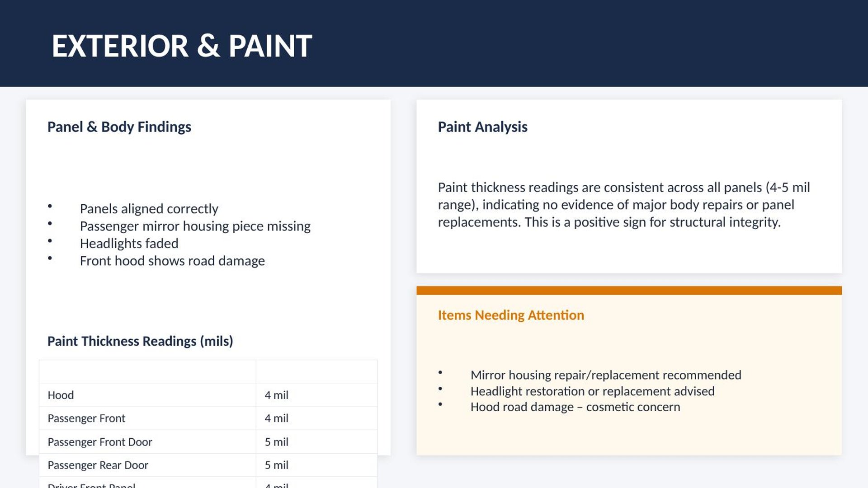868x488 pixels.
Task: Select the Headlight restoration or replacement advised bullet
Action: (592, 391)
